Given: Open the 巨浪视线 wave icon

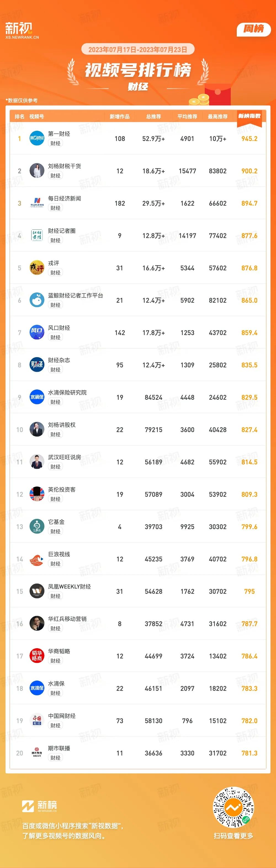Looking at the screenshot, I should coord(37,559).
